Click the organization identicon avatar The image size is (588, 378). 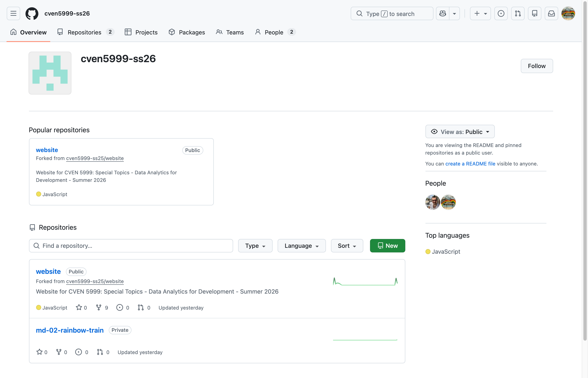point(50,73)
